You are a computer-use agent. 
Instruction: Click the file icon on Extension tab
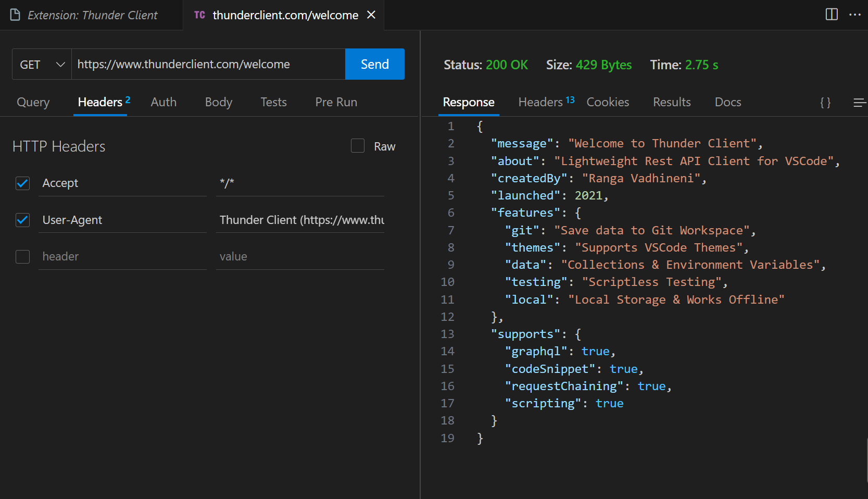(15, 15)
